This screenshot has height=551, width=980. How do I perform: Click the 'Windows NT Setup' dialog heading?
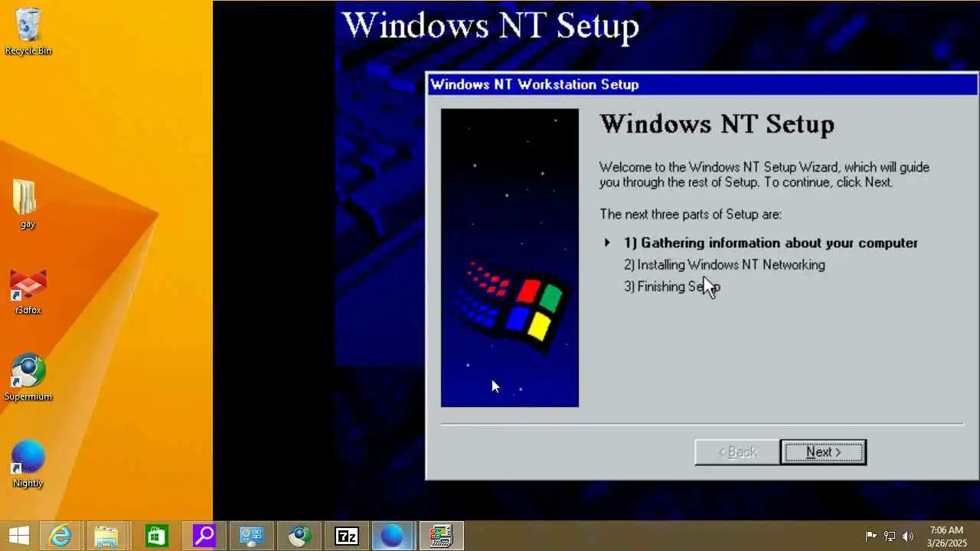coord(717,124)
